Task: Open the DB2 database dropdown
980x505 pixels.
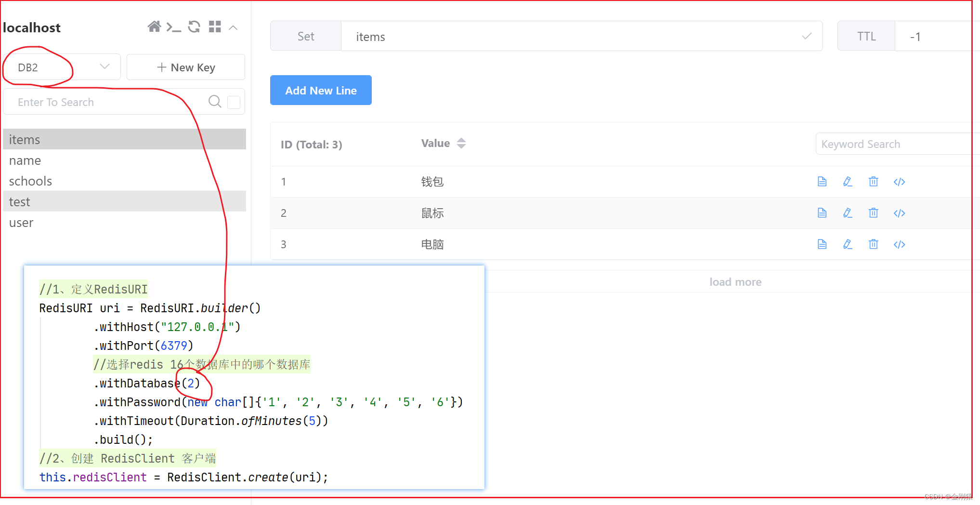Action: click(x=62, y=67)
